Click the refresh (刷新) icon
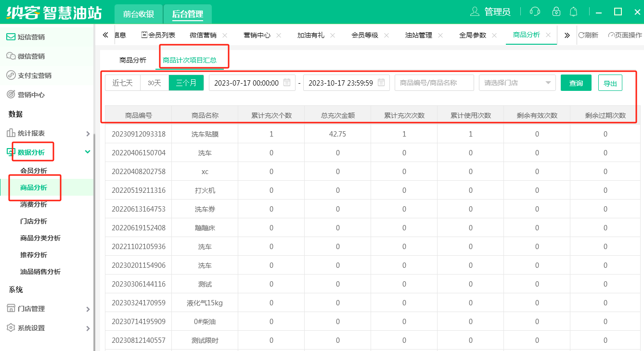644x351 pixels. pos(582,35)
